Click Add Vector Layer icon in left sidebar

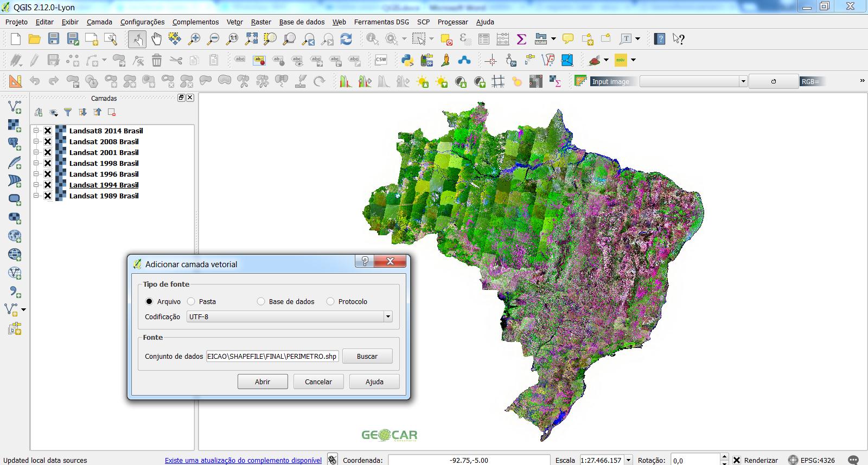15,107
